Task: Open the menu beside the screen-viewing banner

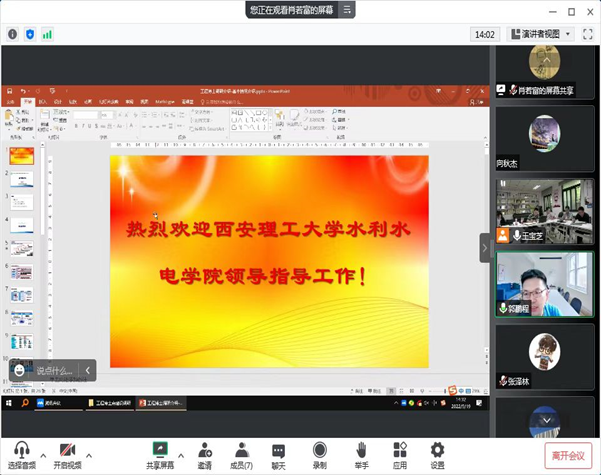Action: (346, 10)
